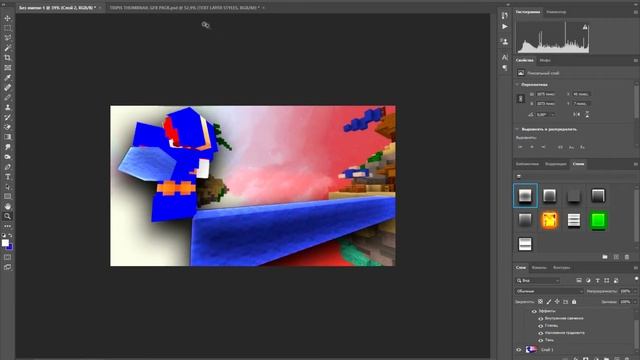Apply the orange fire style swatch
Screen dimensions: 640x360
coord(549,221)
